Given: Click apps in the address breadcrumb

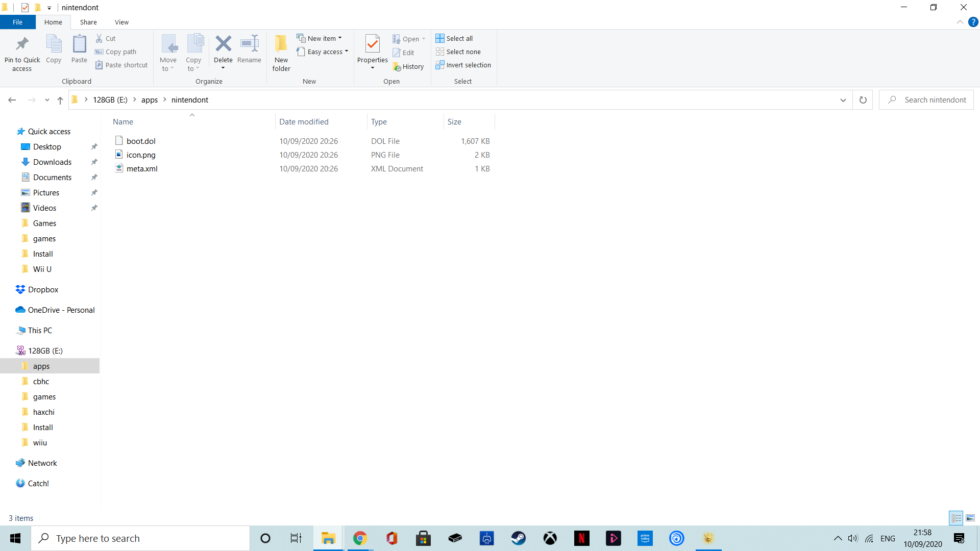Looking at the screenshot, I should tap(150, 100).
